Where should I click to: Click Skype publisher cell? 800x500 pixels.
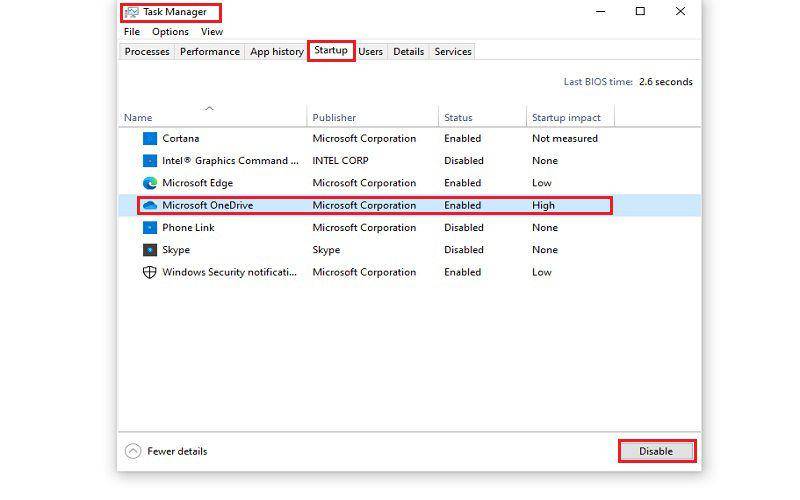coord(326,250)
